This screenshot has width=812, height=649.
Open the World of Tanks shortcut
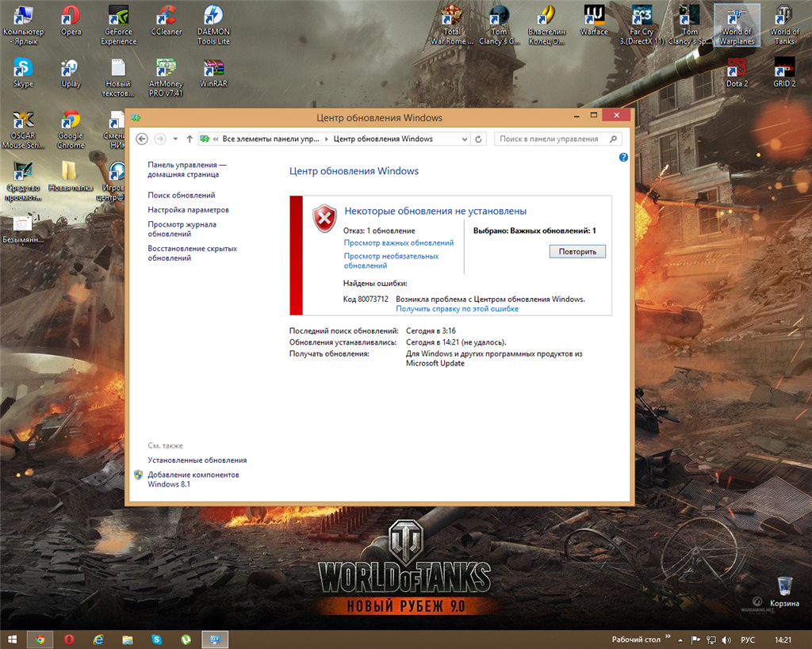784,25
